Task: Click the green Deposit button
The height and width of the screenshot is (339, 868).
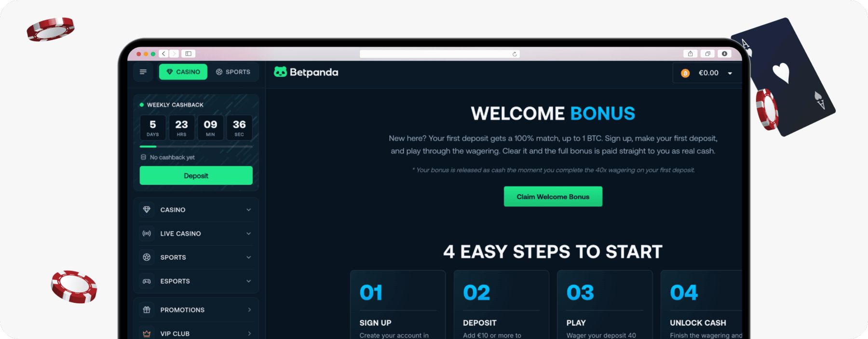Action: click(x=196, y=176)
